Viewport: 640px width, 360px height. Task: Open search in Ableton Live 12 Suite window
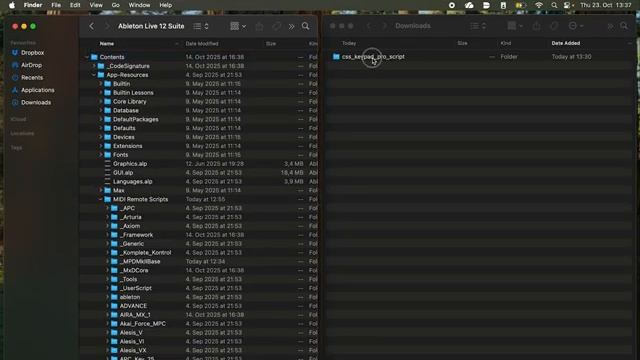[x=305, y=26]
